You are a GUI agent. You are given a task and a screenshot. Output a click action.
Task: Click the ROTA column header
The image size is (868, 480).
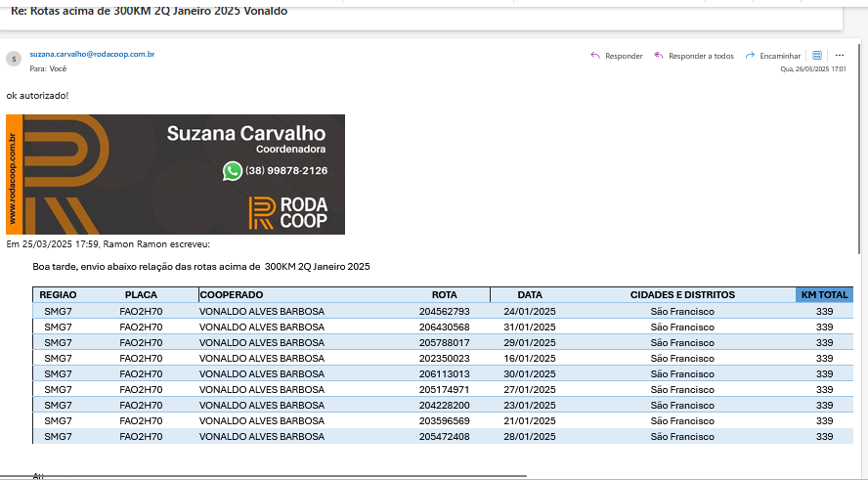(445, 295)
